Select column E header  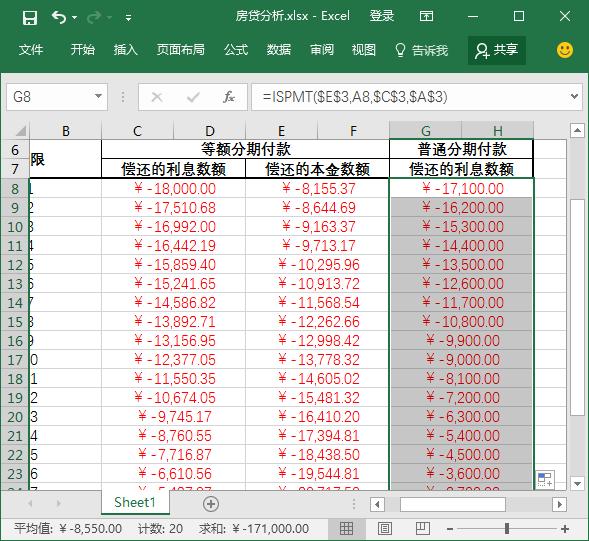click(281, 131)
